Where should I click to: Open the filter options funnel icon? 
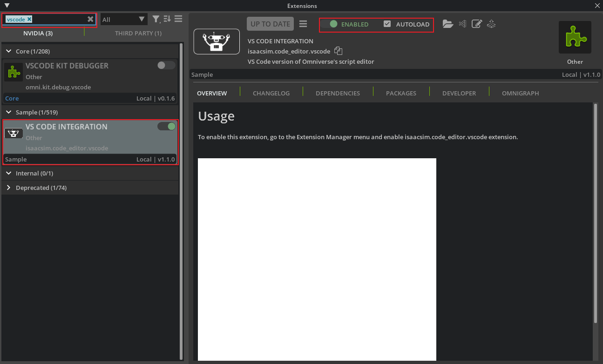click(156, 19)
